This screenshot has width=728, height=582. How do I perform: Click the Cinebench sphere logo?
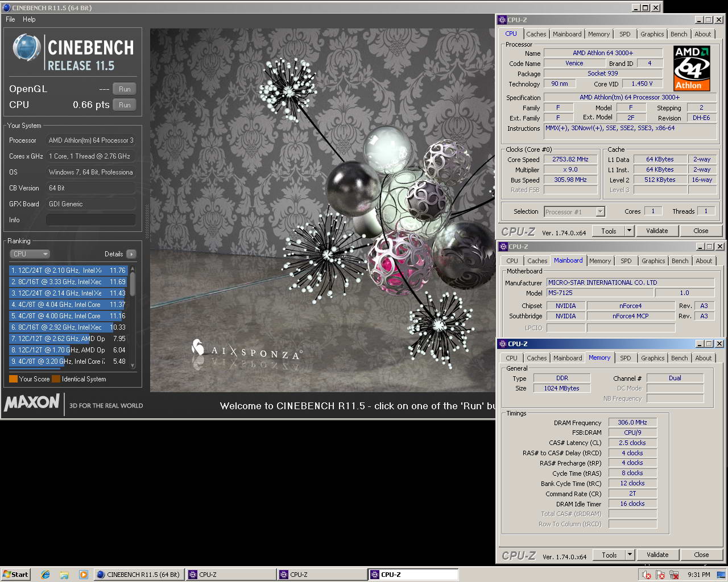click(27, 48)
